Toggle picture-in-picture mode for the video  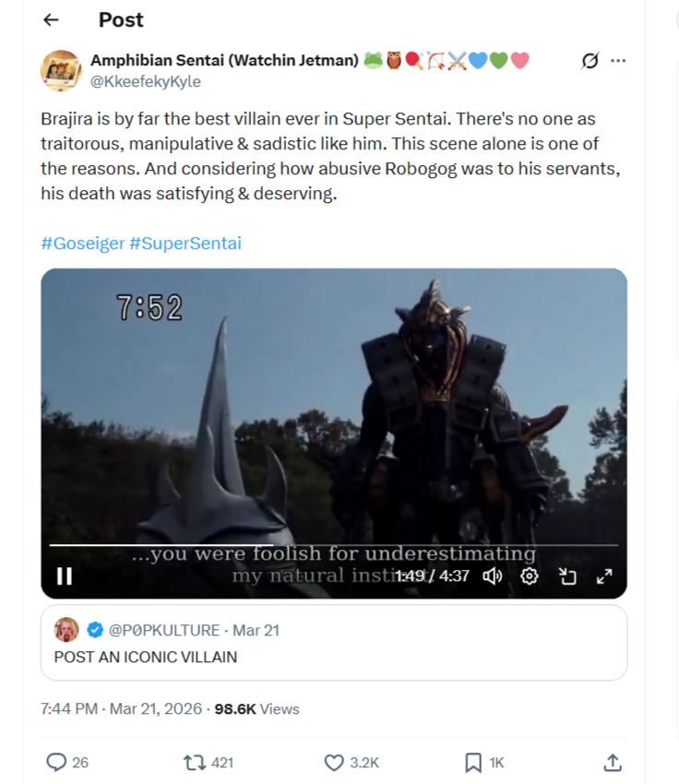[567, 576]
